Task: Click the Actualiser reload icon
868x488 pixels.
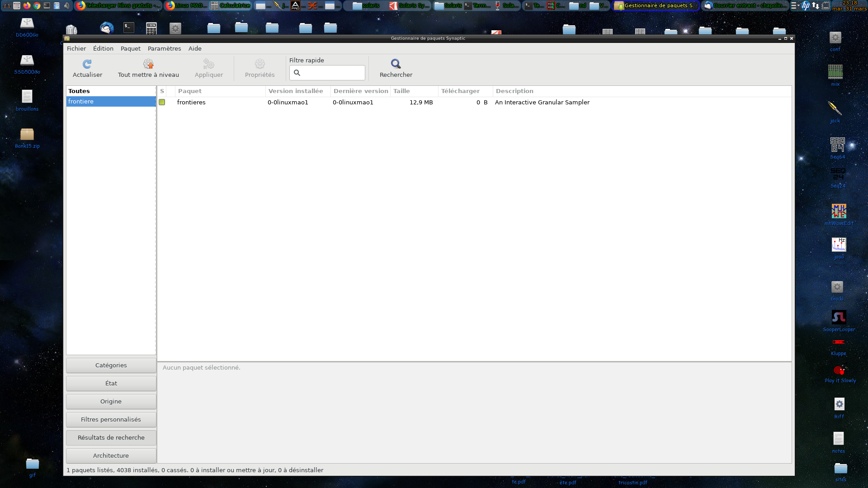Action: click(x=87, y=64)
